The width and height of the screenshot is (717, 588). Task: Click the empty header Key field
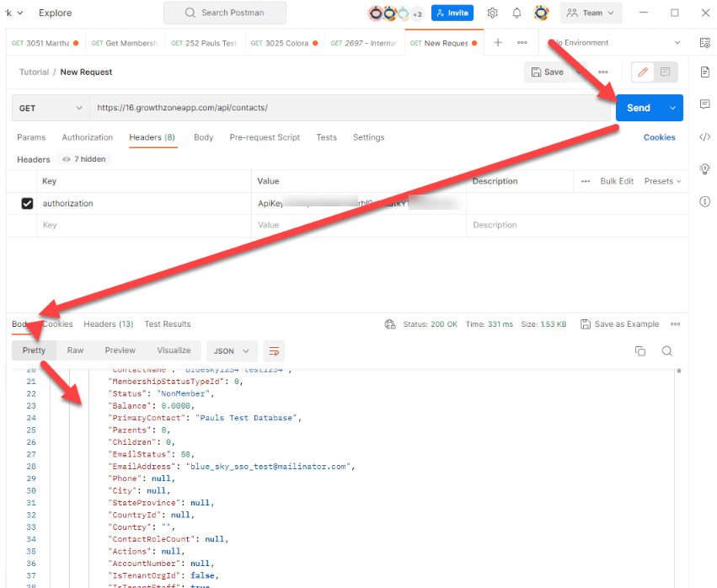tap(143, 225)
